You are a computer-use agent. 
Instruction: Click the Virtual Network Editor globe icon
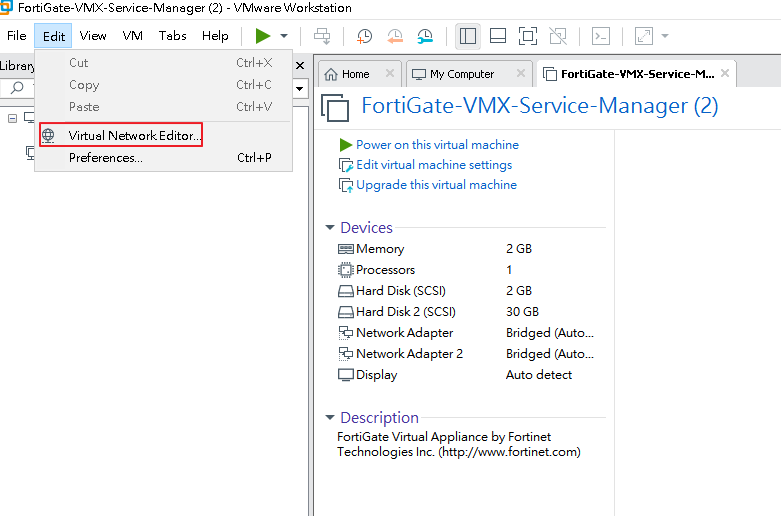48,135
